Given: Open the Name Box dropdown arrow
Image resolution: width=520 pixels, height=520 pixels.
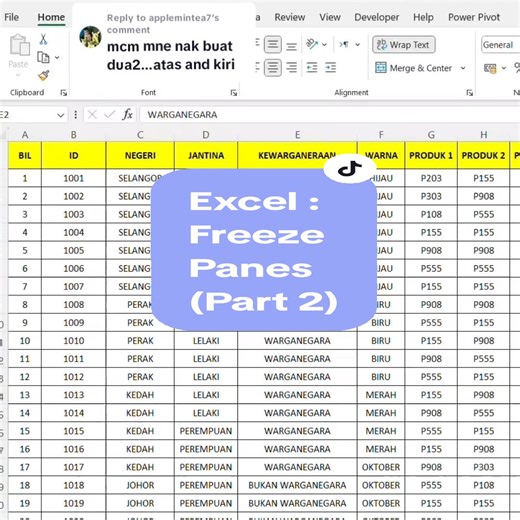Looking at the screenshot, I should [x=60, y=115].
